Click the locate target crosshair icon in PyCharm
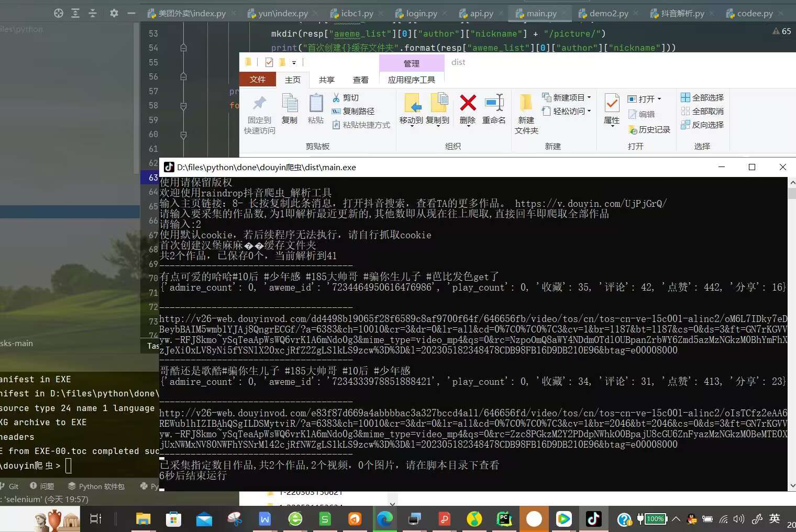The image size is (796, 532). coord(59,13)
